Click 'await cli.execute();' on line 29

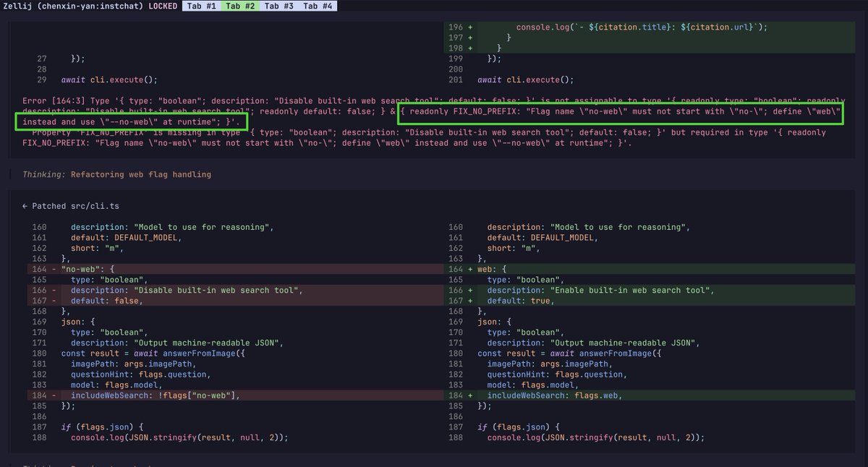point(109,80)
